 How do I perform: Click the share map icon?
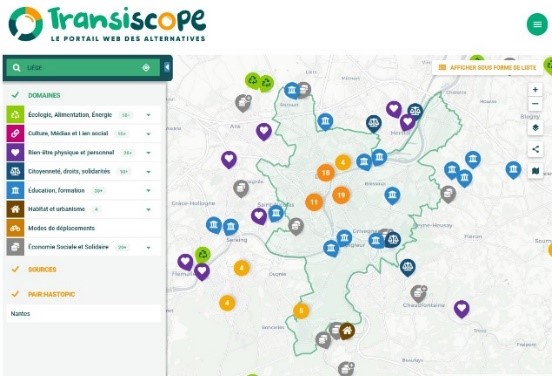[535, 149]
